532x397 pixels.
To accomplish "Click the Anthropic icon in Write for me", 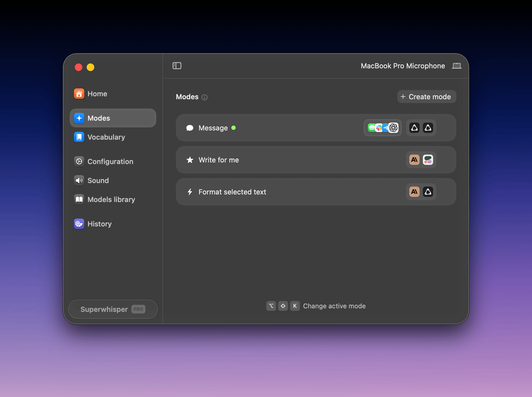I will coord(414,160).
